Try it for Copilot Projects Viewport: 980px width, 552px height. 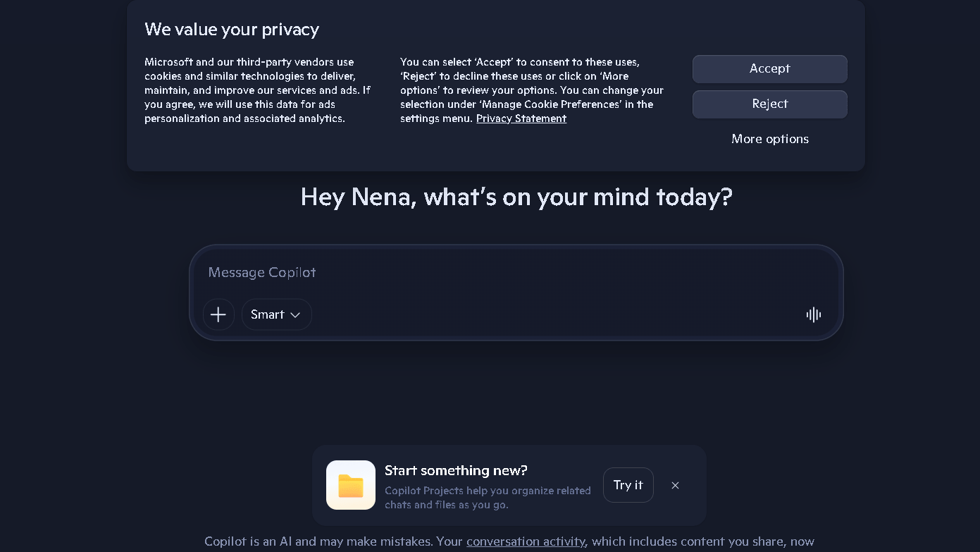pyautogui.click(x=628, y=485)
